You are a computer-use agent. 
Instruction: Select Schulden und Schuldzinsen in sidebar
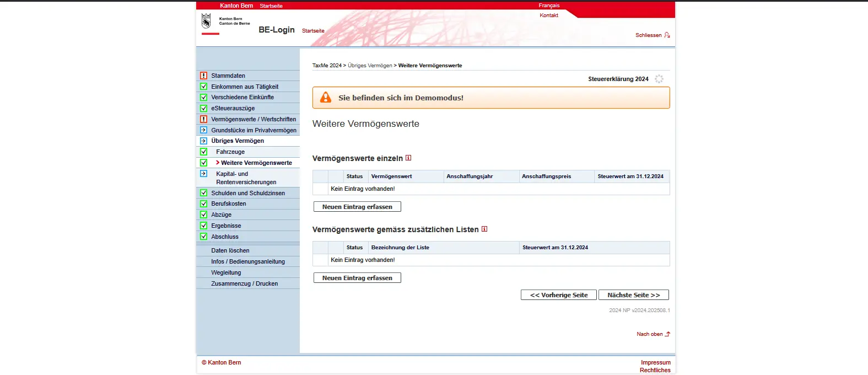tap(248, 193)
